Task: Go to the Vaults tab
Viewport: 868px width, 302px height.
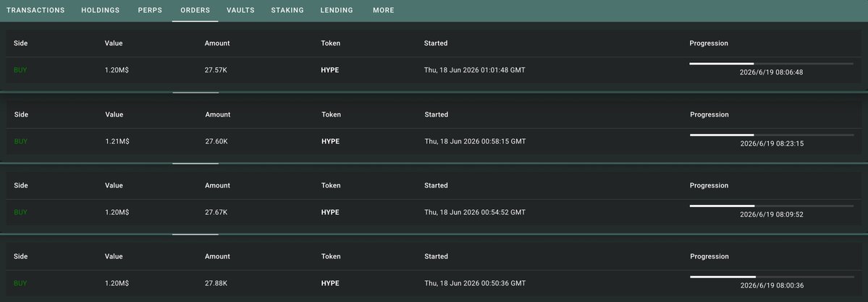Action: click(240, 11)
